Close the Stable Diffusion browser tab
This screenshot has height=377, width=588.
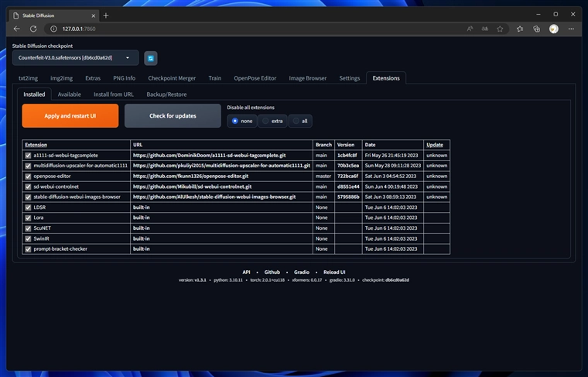click(94, 15)
